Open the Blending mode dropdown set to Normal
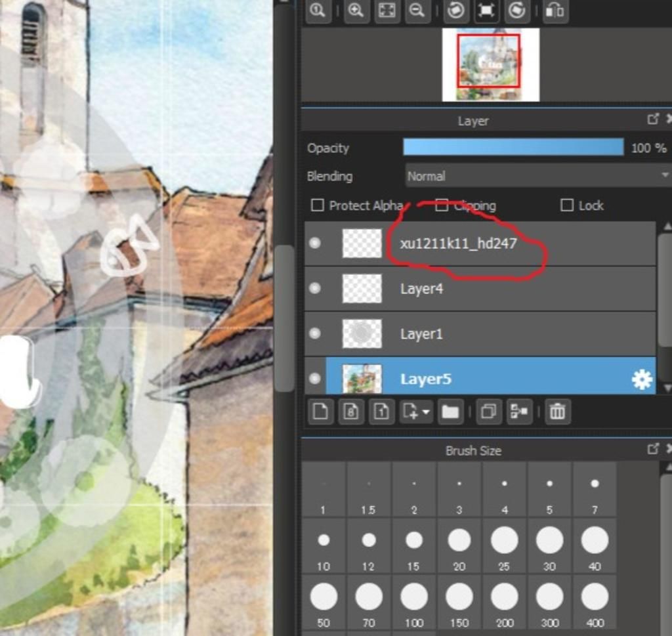Screen dimensions: 672x636 [x=538, y=176]
